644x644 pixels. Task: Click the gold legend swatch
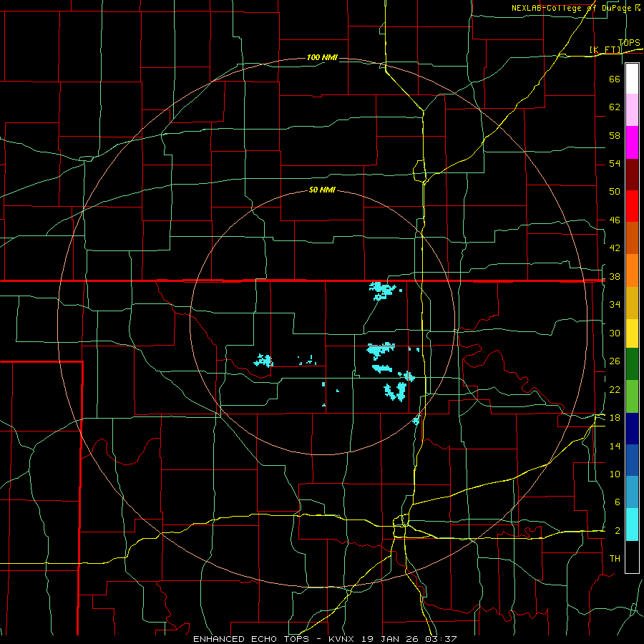click(632, 303)
